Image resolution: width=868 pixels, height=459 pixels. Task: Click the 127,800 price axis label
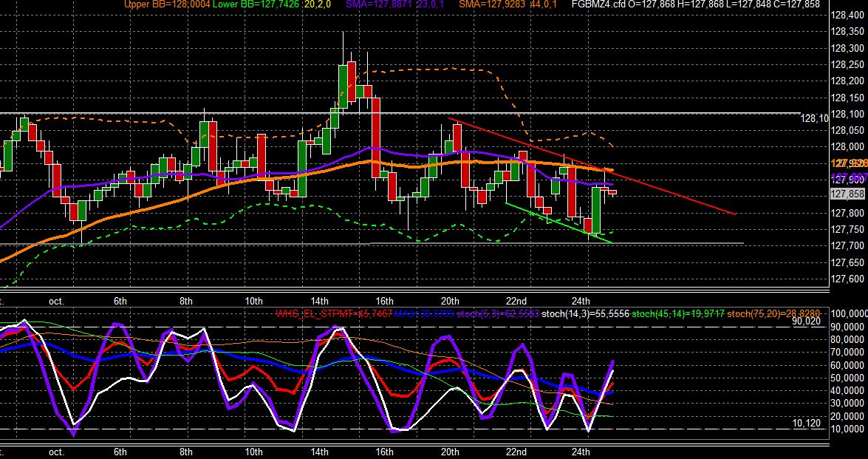(x=847, y=213)
